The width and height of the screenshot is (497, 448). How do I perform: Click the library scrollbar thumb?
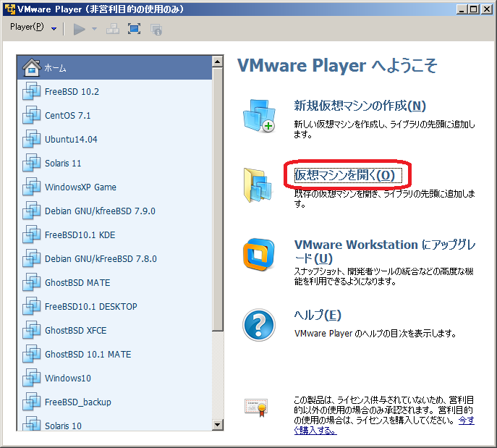[x=218, y=199]
